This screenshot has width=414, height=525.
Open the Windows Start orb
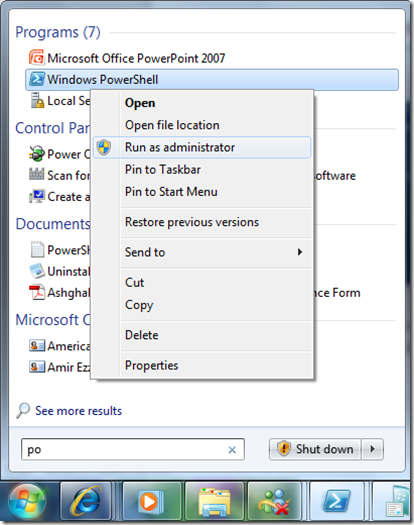pyautogui.click(x=27, y=502)
